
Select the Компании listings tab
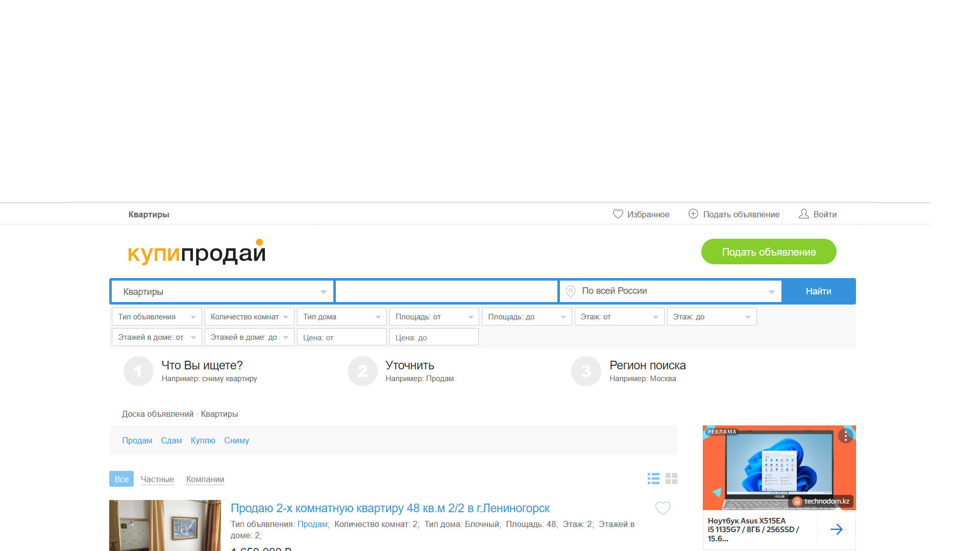click(205, 480)
